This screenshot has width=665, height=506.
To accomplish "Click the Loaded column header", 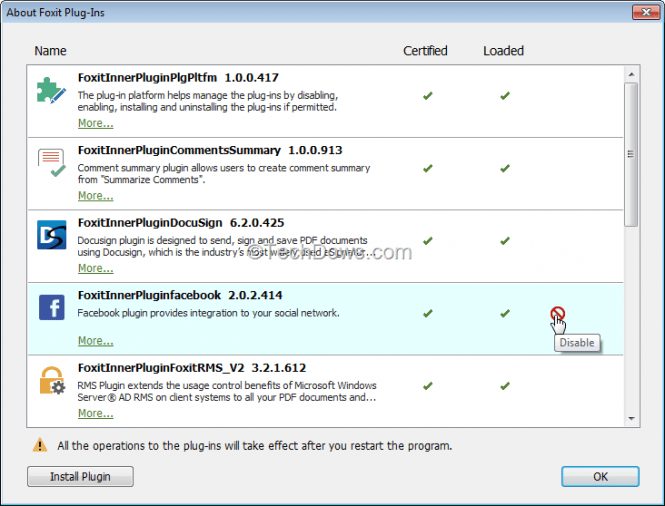I will click(503, 51).
